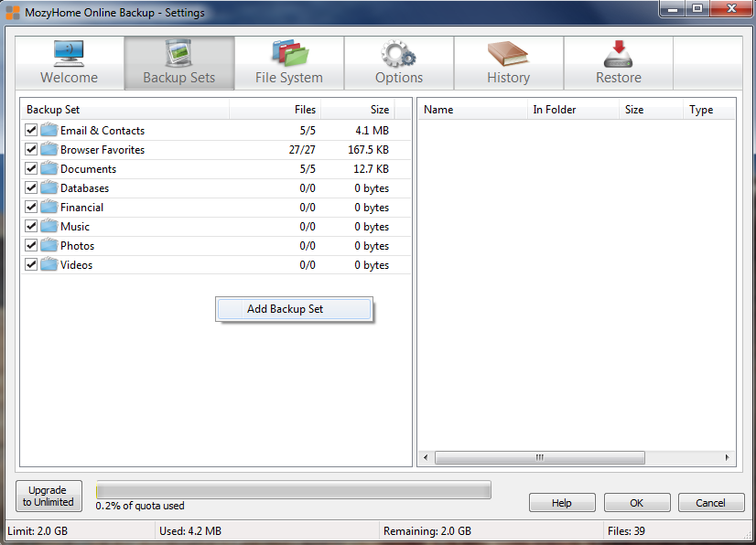Click the Used: 4.2 MB status entry
Viewport: 756px width, 545px height.
click(x=190, y=531)
